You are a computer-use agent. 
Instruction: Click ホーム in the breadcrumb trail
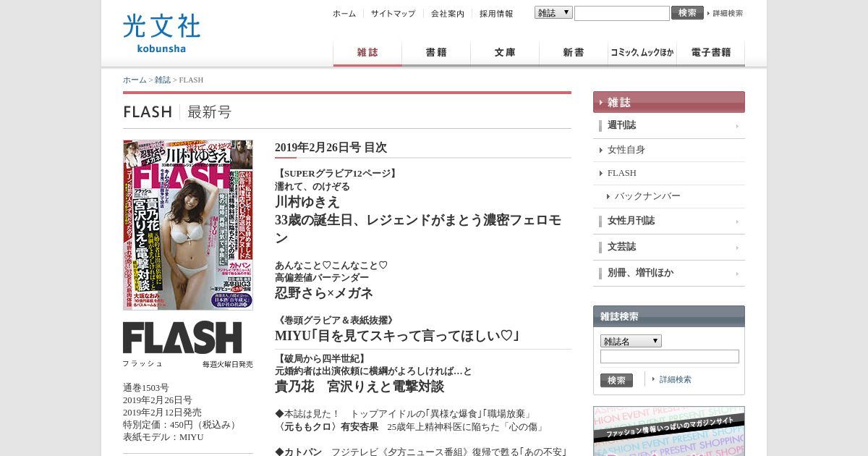point(135,80)
